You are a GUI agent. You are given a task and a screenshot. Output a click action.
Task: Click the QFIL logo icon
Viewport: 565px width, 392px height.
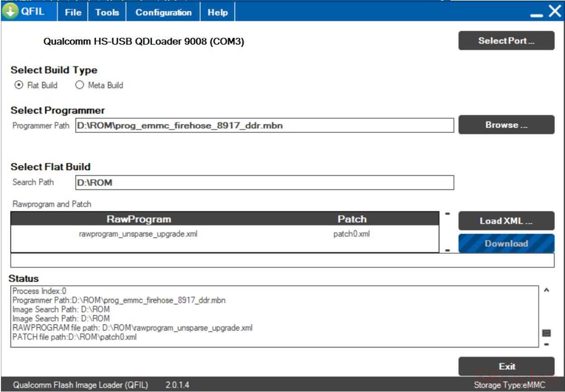click(9, 12)
